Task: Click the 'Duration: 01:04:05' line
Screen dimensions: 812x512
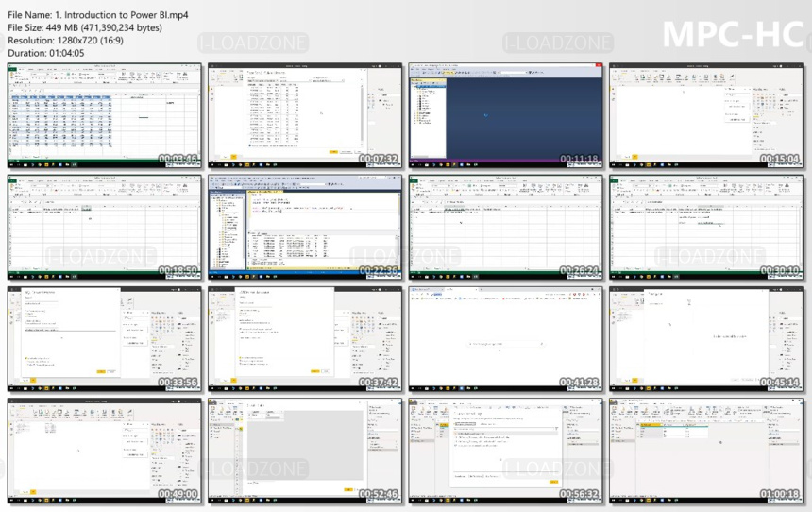Action: (x=46, y=53)
